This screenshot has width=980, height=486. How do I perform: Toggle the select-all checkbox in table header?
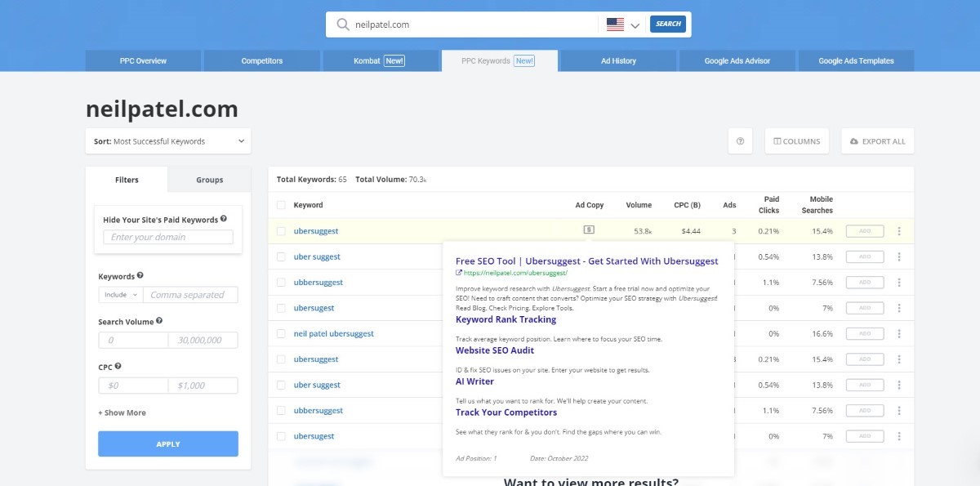pos(281,205)
